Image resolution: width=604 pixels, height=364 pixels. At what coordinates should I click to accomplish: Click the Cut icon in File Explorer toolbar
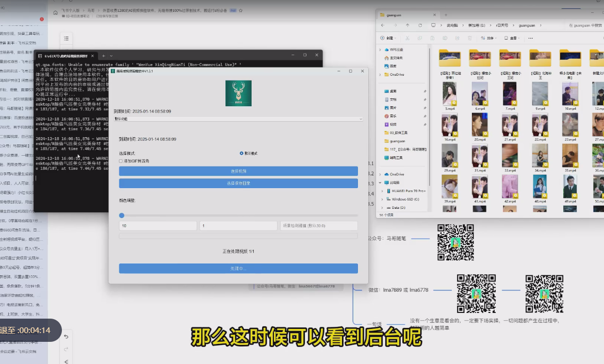coord(407,38)
